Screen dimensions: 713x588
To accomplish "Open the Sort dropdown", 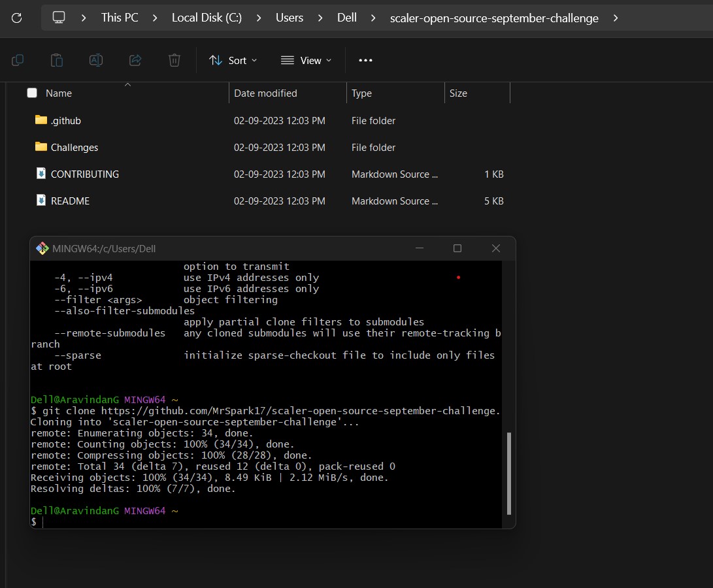I will coord(233,60).
